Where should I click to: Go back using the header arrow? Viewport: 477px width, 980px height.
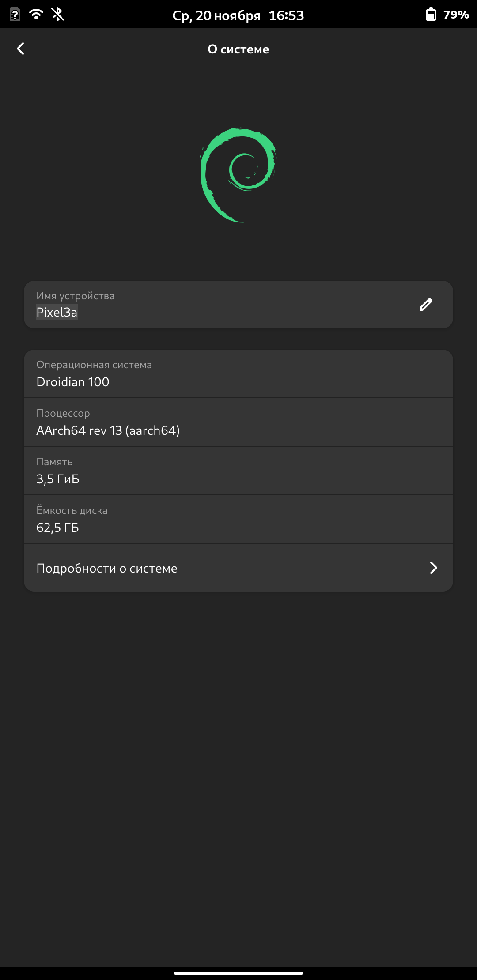tap(20, 49)
